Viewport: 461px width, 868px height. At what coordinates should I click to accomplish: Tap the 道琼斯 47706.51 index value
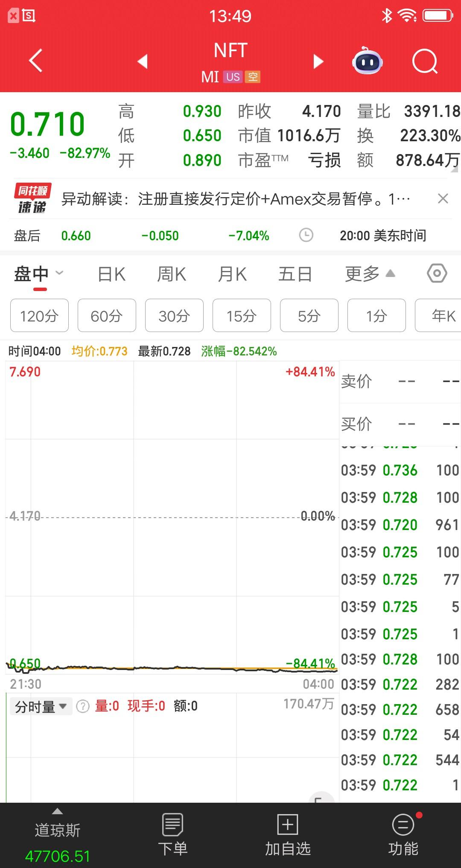pyautogui.click(x=58, y=856)
